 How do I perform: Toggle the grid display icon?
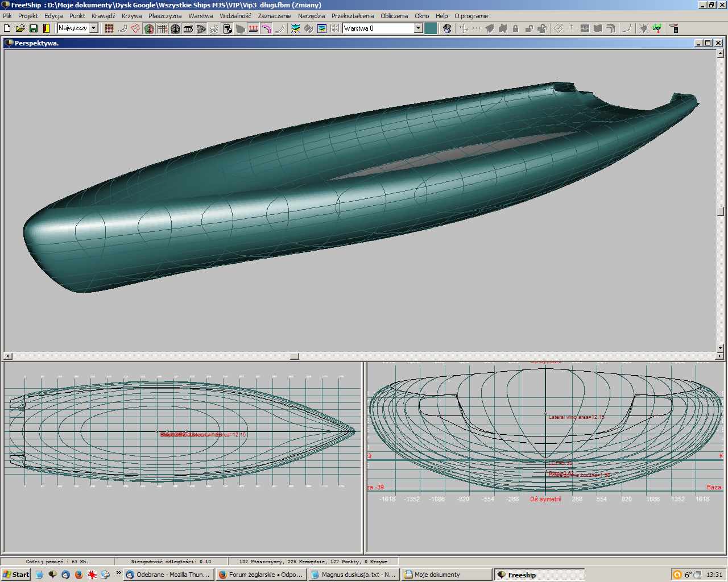click(162, 28)
